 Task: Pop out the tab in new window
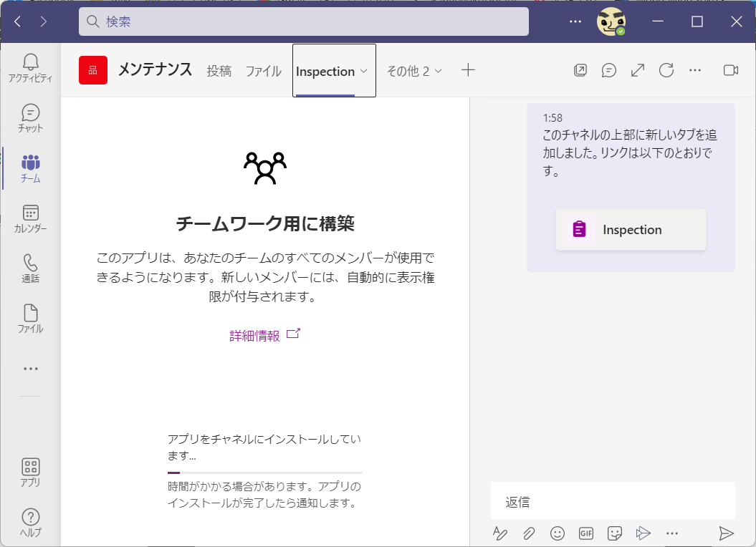(x=580, y=70)
